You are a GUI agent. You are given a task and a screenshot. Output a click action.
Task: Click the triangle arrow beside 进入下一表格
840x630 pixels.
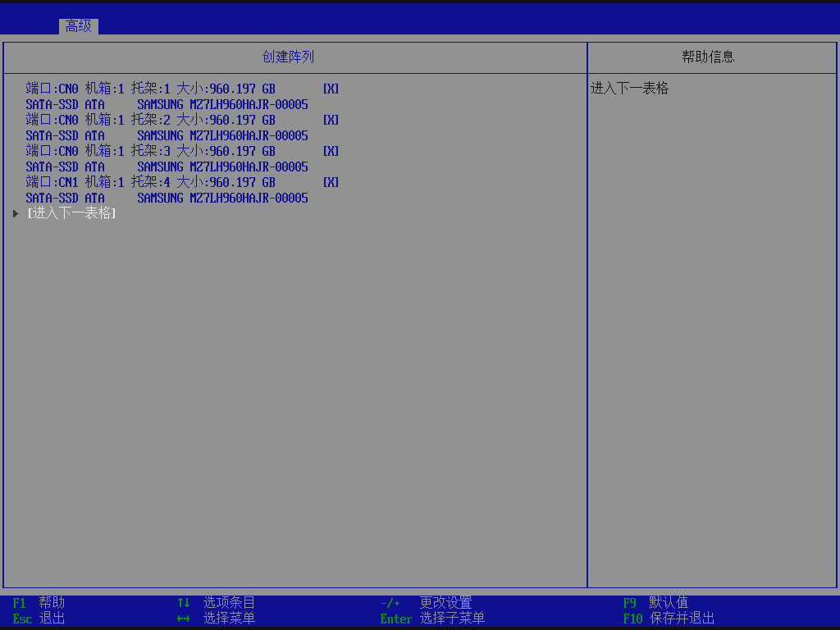(x=16, y=213)
